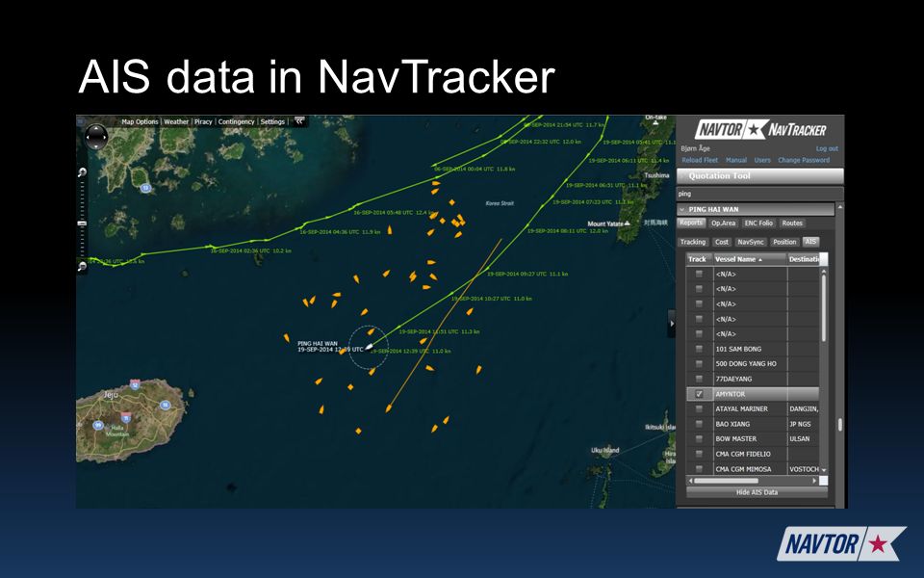
Task: Check the 500 DONG YANG HO track checkbox
Action: point(700,364)
